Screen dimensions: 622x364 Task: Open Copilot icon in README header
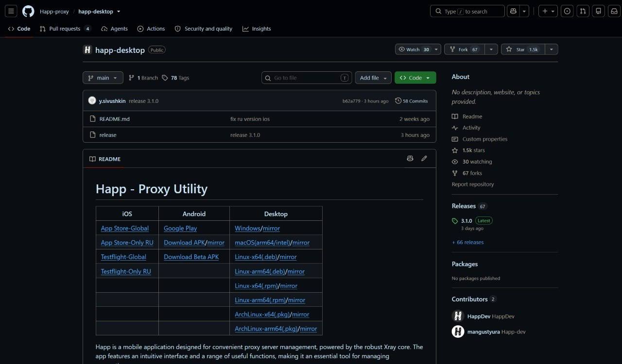(410, 159)
